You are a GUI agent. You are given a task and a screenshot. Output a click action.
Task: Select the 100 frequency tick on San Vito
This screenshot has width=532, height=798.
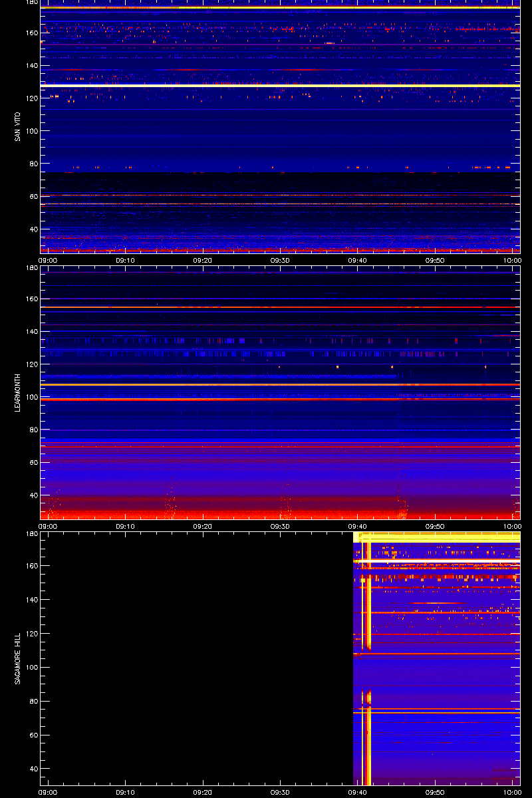[31, 131]
